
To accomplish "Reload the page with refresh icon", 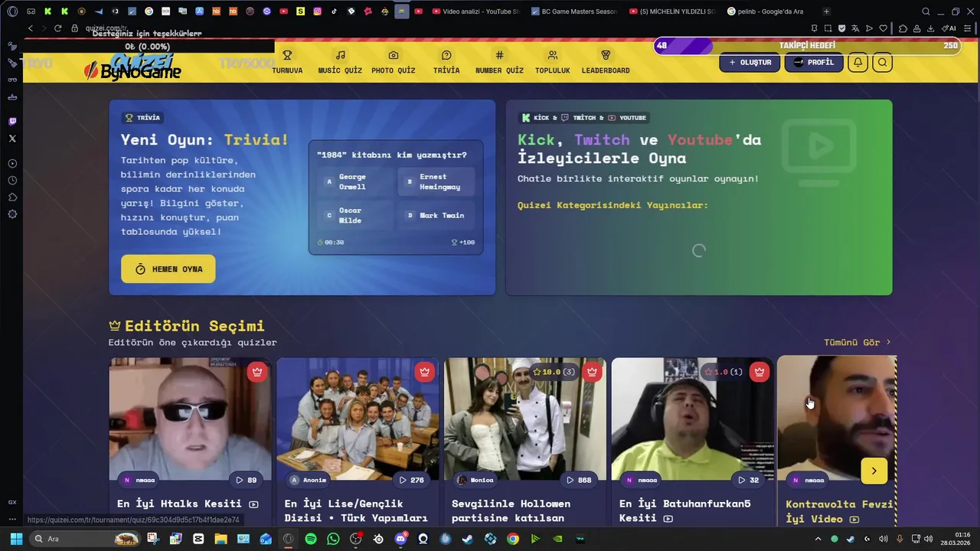I will click(57, 28).
